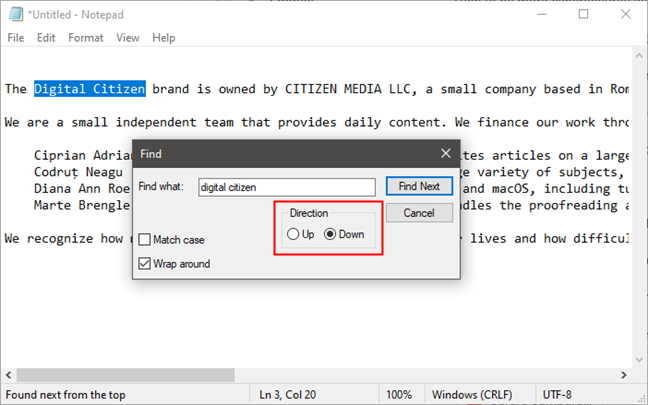Open the Edit menu
648x405 pixels.
pos(46,38)
